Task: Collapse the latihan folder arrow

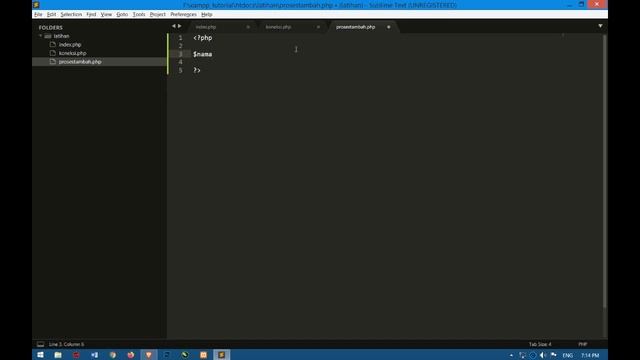Action: point(40,36)
